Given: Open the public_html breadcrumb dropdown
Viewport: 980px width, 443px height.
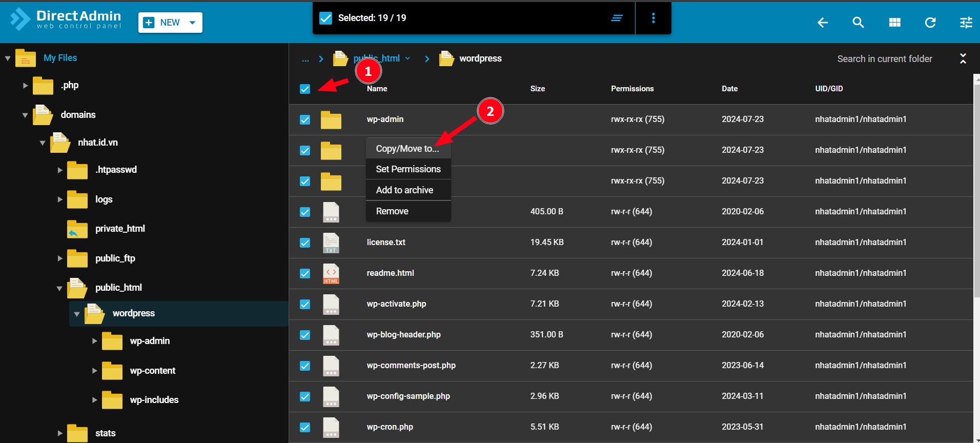Looking at the screenshot, I should pyautogui.click(x=407, y=58).
